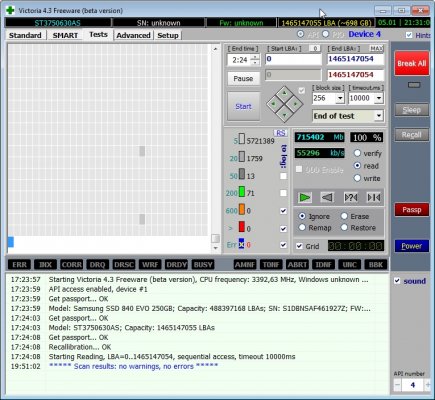
Task: Select the verify radio button
Action: click(x=357, y=153)
